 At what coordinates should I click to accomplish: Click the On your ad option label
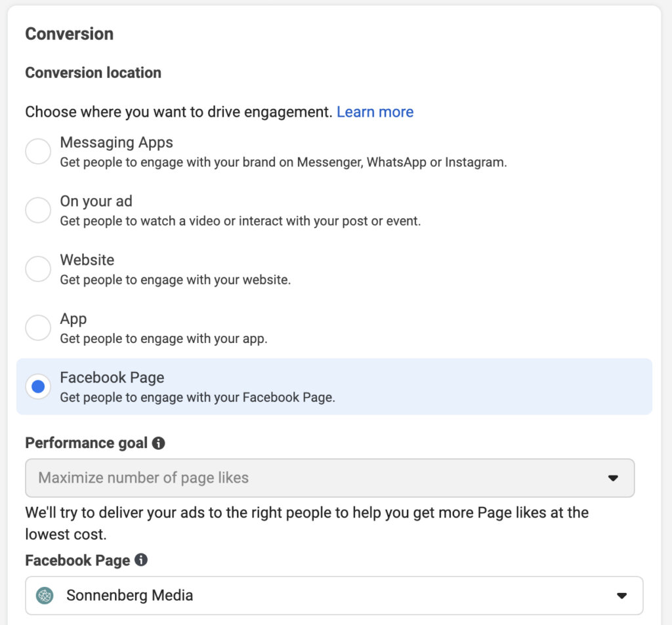pyautogui.click(x=96, y=201)
